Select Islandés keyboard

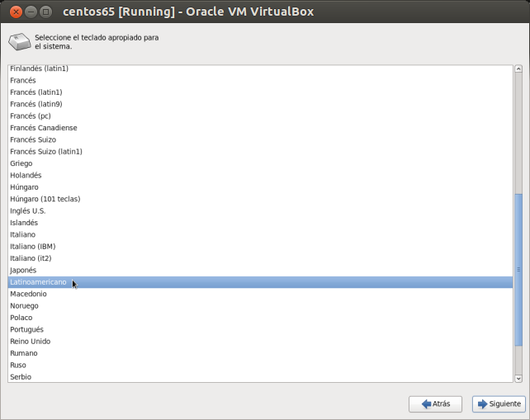260,223
